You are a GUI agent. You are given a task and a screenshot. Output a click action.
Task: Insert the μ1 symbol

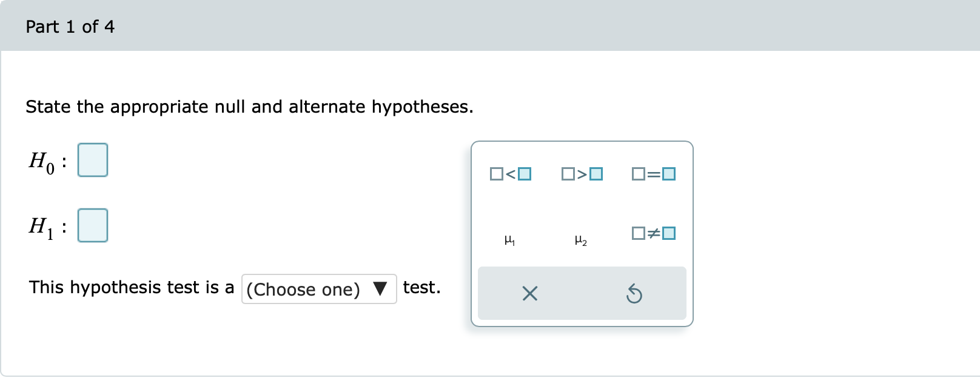pyautogui.click(x=510, y=240)
